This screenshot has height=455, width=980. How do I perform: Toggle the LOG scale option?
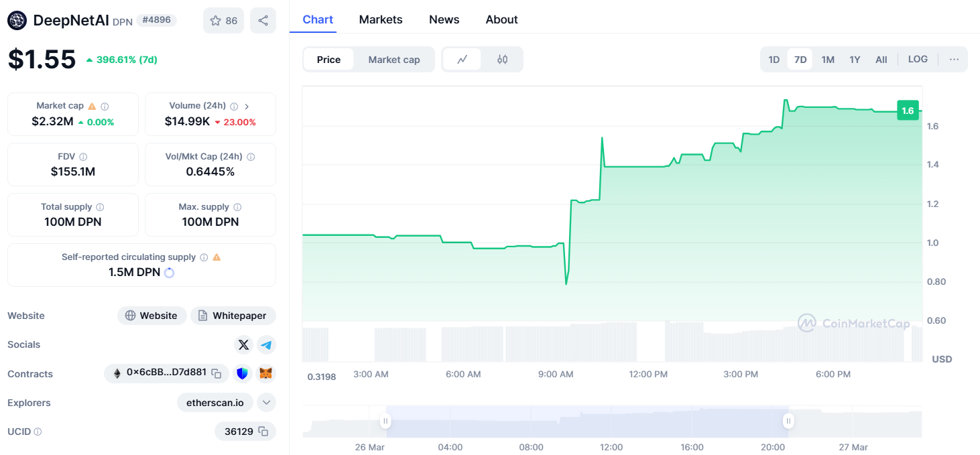(918, 60)
